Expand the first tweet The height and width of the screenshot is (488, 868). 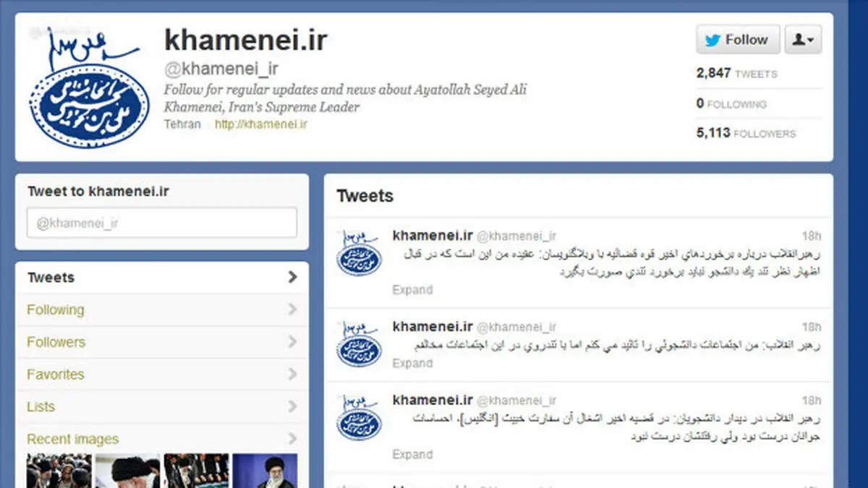412,290
